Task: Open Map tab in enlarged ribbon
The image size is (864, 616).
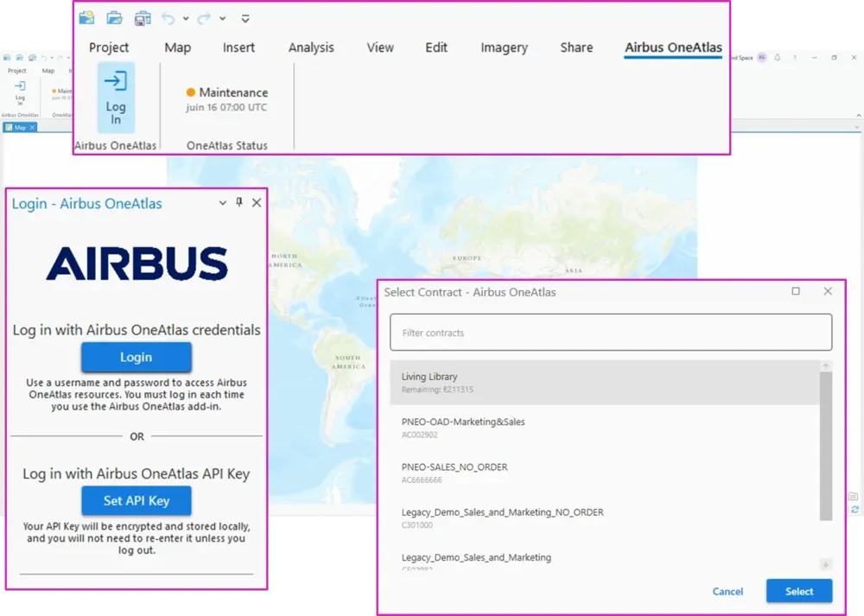Action: (177, 48)
